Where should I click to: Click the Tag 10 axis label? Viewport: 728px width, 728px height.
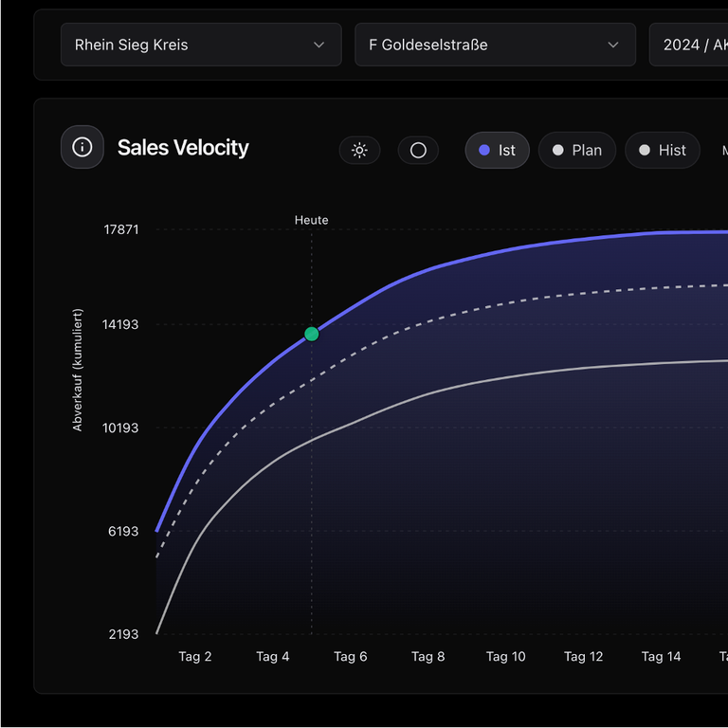[x=505, y=656]
